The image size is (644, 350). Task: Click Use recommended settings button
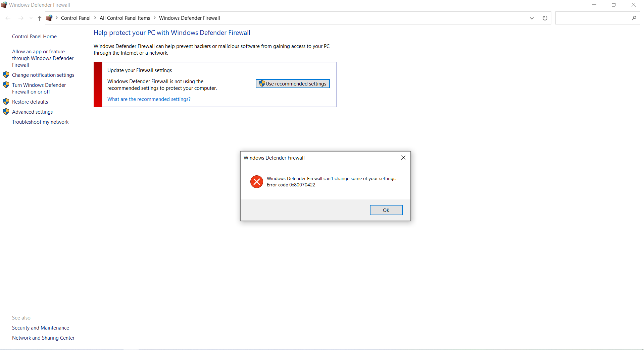pos(293,84)
